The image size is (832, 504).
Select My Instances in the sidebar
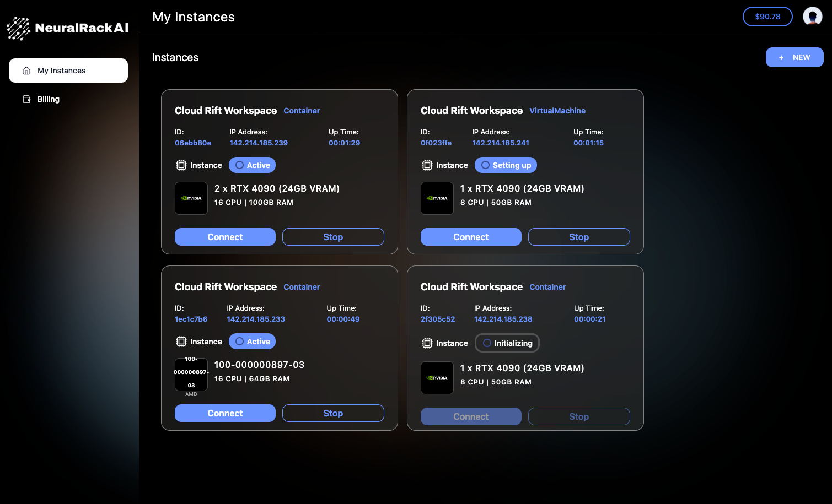(x=62, y=71)
